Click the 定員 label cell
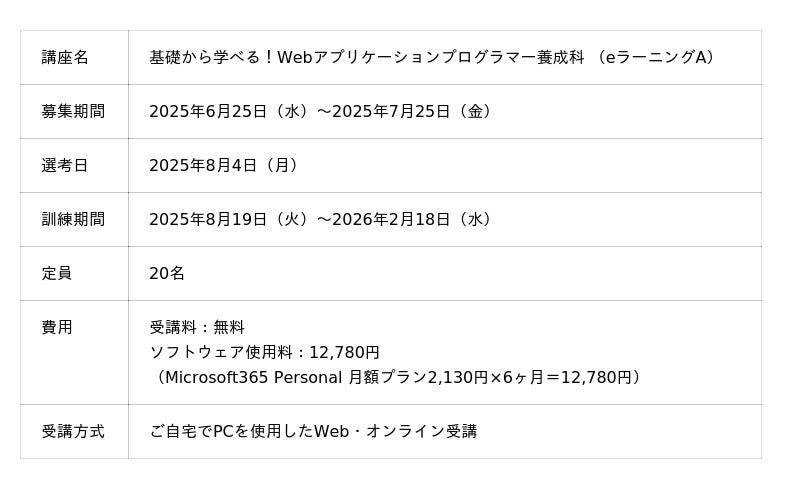Screen dimensions: 800x489 tap(57, 274)
